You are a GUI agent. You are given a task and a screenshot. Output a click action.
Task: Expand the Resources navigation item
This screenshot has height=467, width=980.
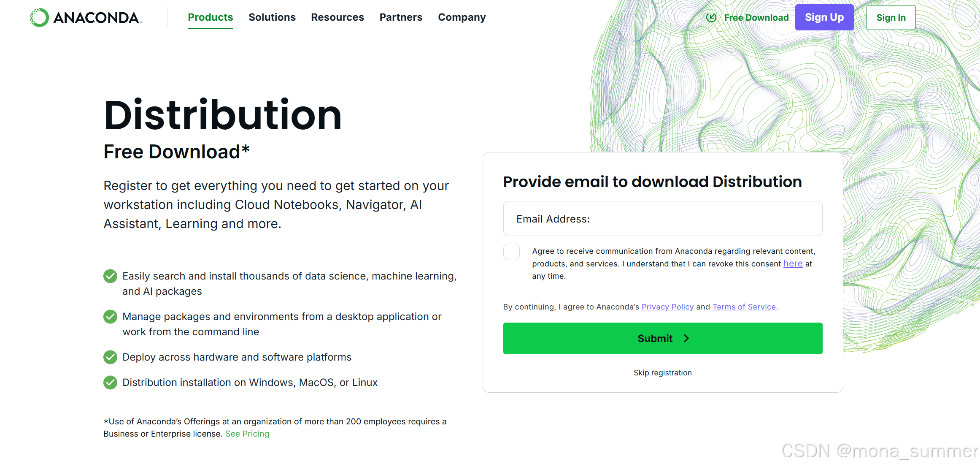click(337, 17)
